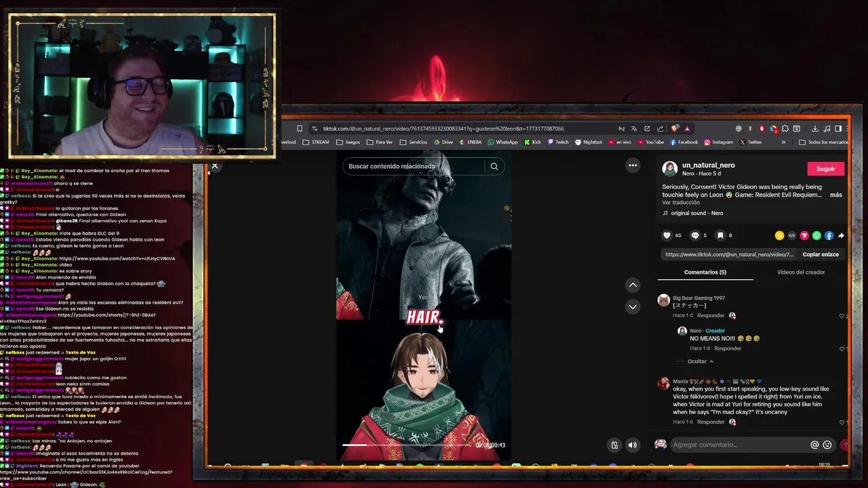This screenshot has height=488, width=868.
Task: Reply to Manta's comment
Action: pos(711,422)
